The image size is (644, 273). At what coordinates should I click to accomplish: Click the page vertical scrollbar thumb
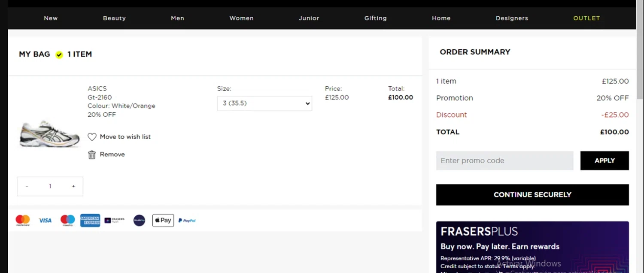[640, 49]
